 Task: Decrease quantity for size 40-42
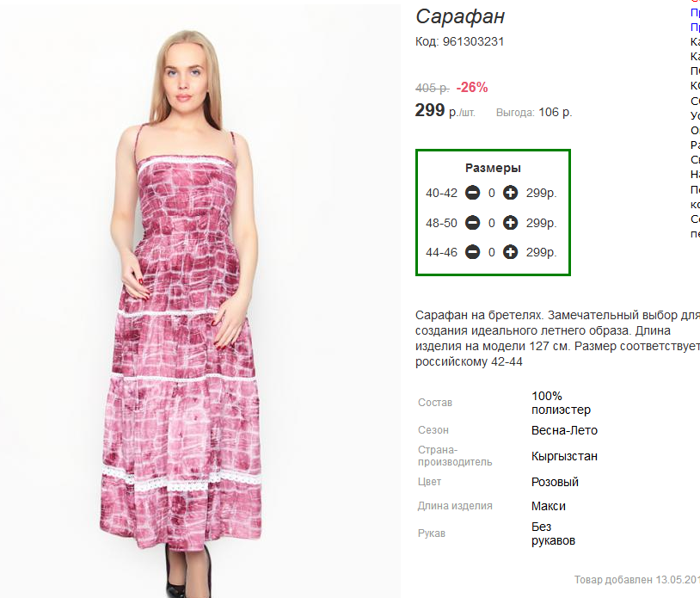[472, 193]
